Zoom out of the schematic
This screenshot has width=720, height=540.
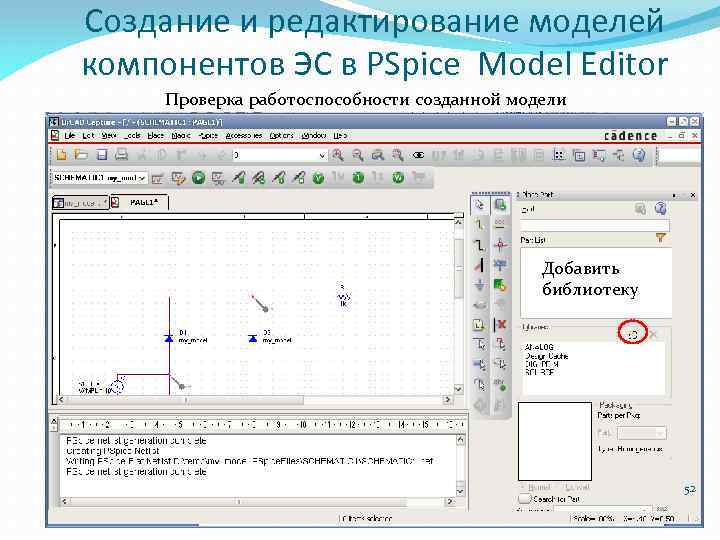tap(358, 155)
